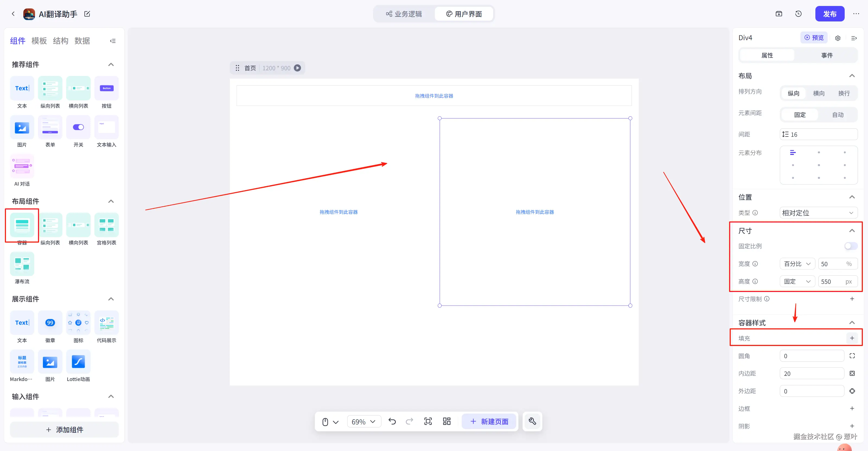Viewport: 868px width, 451px height.
Task: Open the wrench tool button
Action: (532, 421)
